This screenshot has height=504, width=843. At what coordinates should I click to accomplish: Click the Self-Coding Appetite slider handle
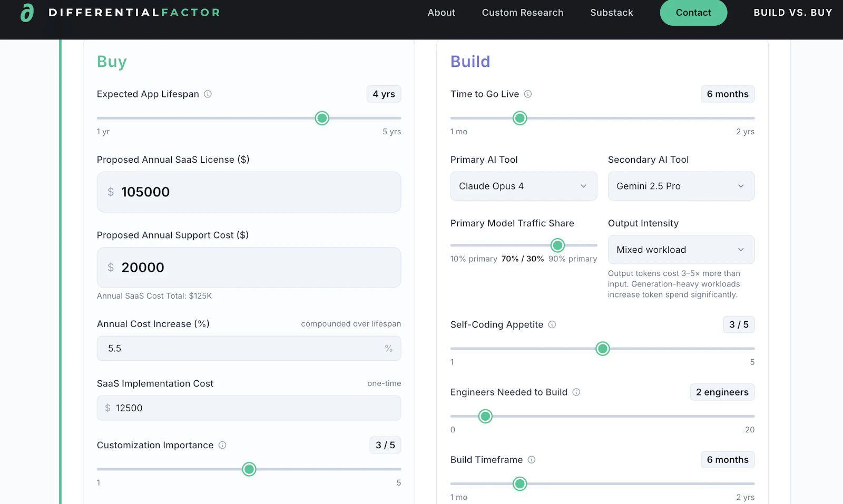[x=603, y=349]
